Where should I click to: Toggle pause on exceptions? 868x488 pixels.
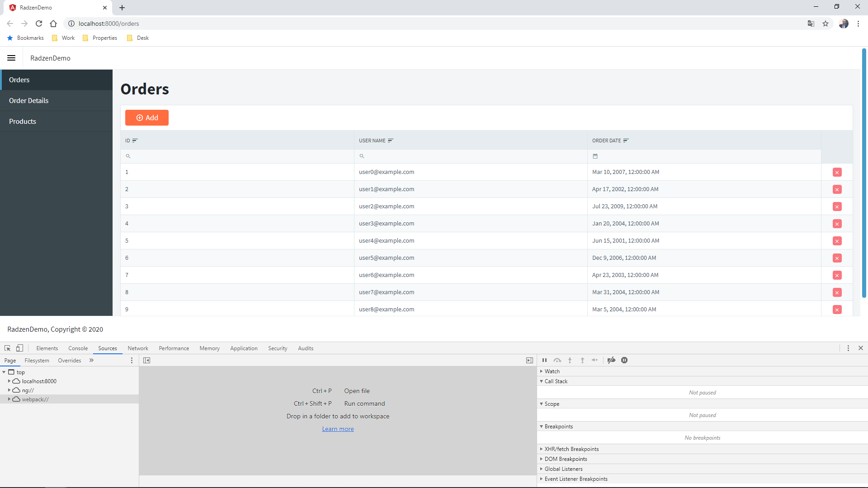[x=624, y=361]
